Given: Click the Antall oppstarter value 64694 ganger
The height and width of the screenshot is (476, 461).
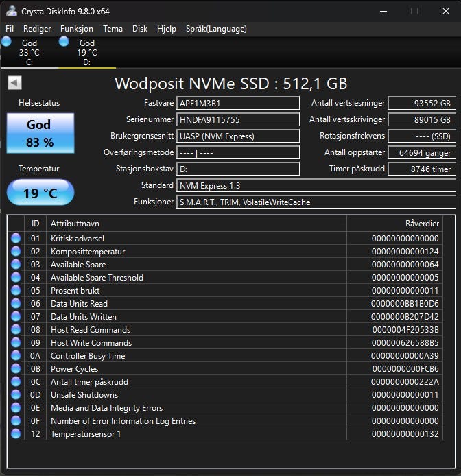Looking at the screenshot, I should click(x=422, y=152).
